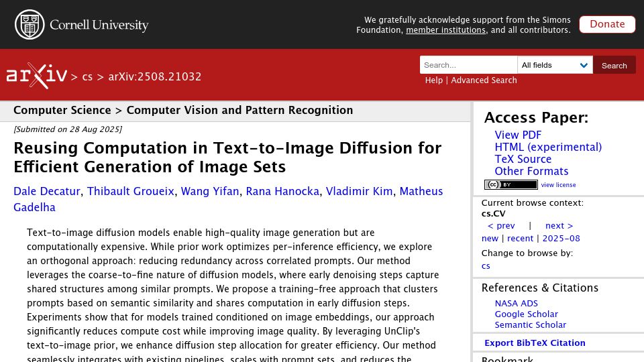Viewport: 644px width, 362px height.
Task: Go to next paper with next >
Action: point(559,226)
